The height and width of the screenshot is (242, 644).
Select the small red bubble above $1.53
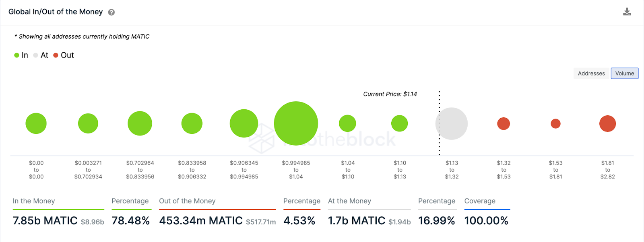coord(555,123)
